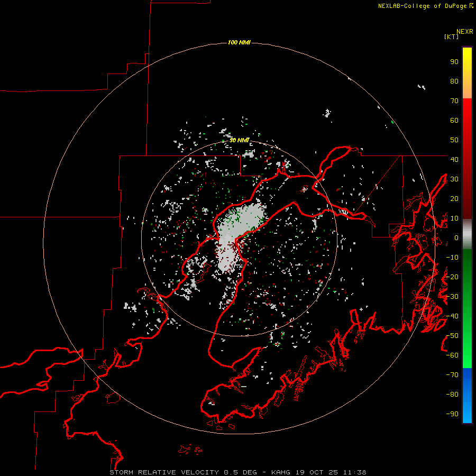476x476 pixels.
Task: Click the NEXLAB-College of DuPage watermark
Action: point(425,6)
